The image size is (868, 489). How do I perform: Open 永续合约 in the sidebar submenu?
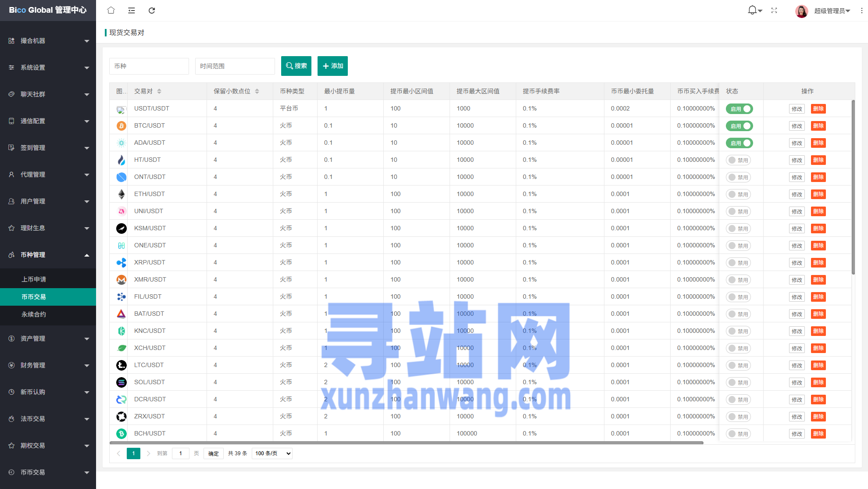click(x=34, y=314)
